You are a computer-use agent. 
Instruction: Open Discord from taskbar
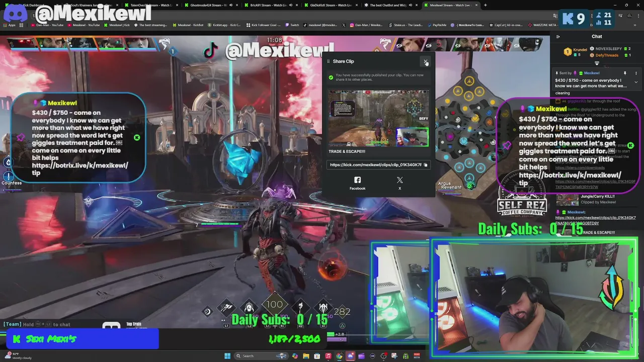tap(350, 356)
